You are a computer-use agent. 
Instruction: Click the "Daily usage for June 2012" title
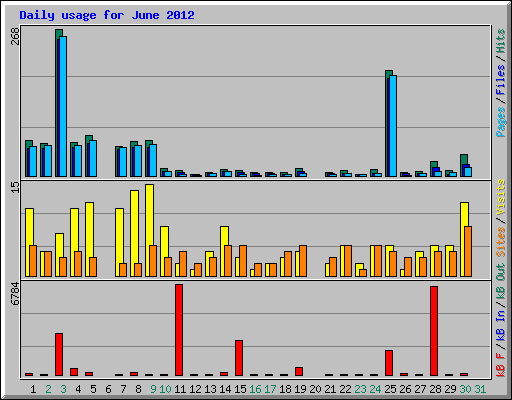coord(107,15)
